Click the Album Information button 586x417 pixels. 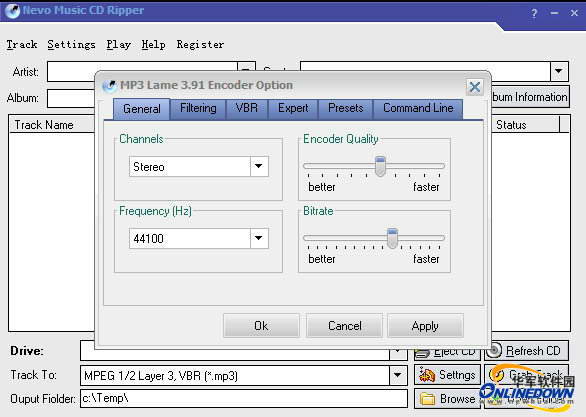pos(530,97)
